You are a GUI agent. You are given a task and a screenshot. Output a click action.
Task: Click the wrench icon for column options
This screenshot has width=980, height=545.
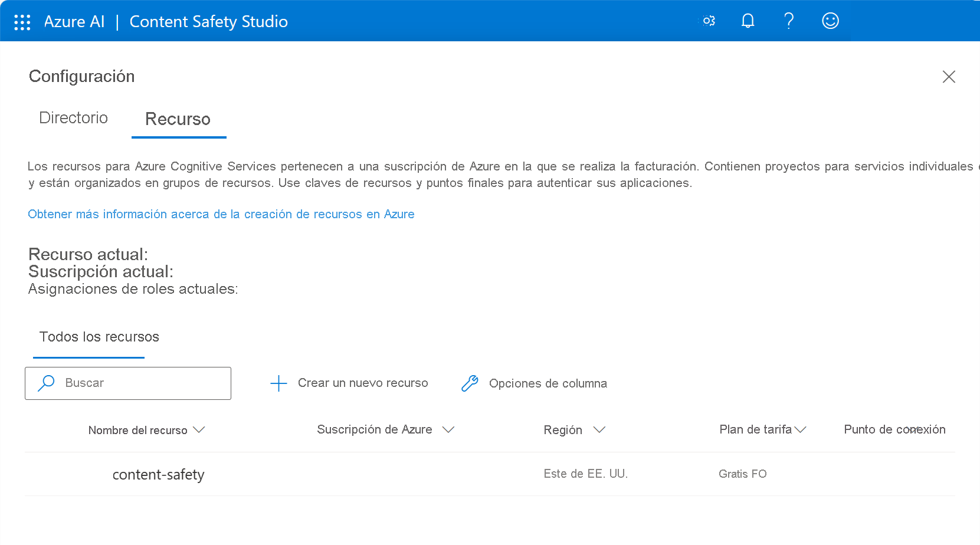click(470, 383)
